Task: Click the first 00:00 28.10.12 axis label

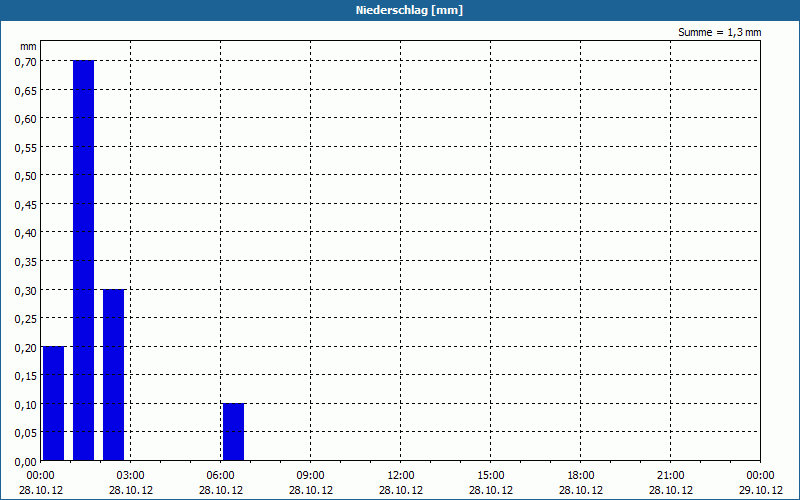Action: [x=41, y=483]
